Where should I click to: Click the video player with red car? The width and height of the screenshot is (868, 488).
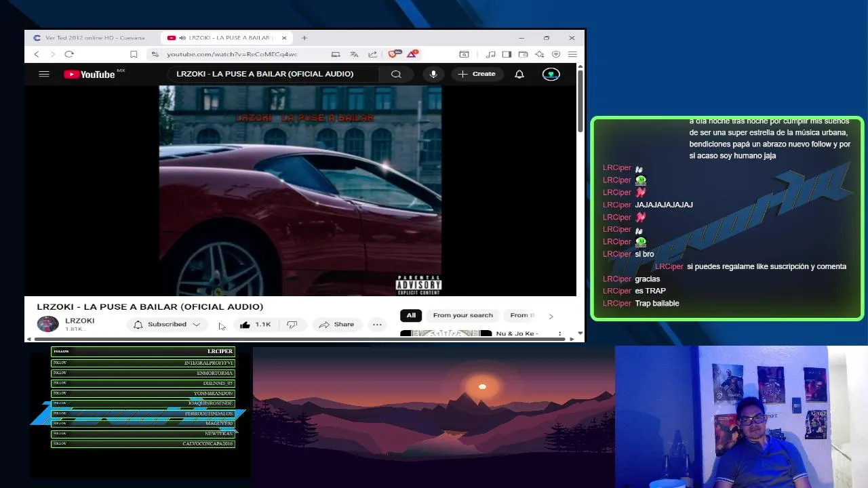(300, 190)
